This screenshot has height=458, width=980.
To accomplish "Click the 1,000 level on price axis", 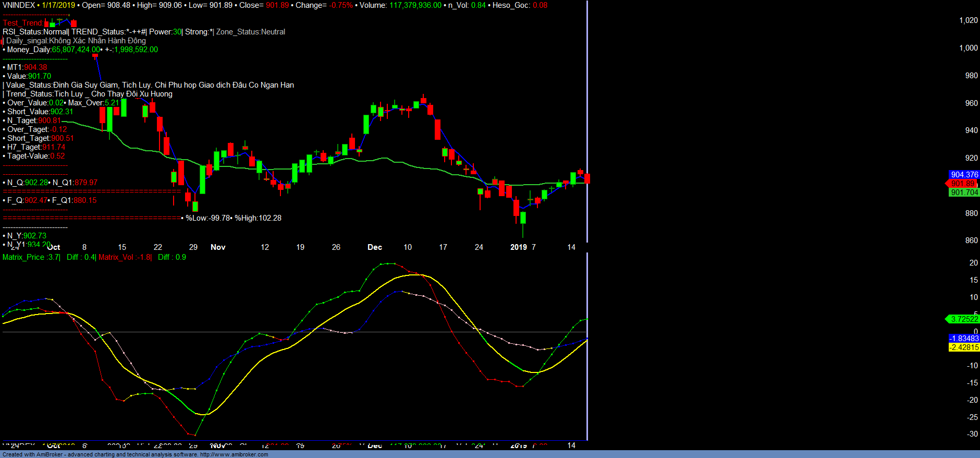I will (x=968, y=48).
